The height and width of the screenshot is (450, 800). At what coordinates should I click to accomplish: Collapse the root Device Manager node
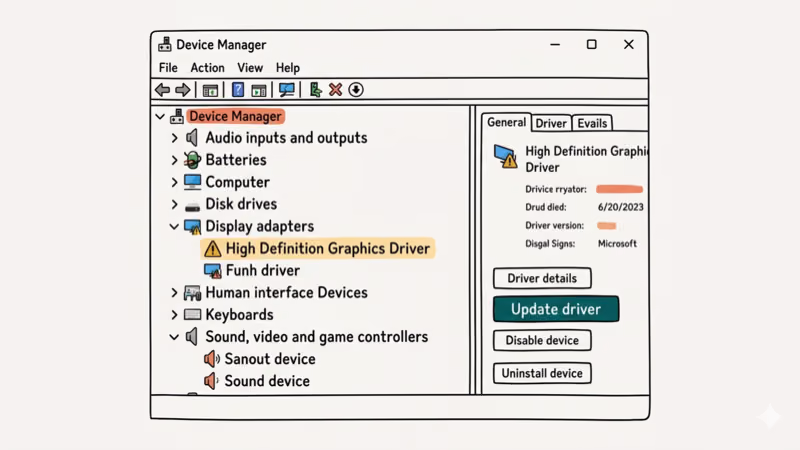160,117
